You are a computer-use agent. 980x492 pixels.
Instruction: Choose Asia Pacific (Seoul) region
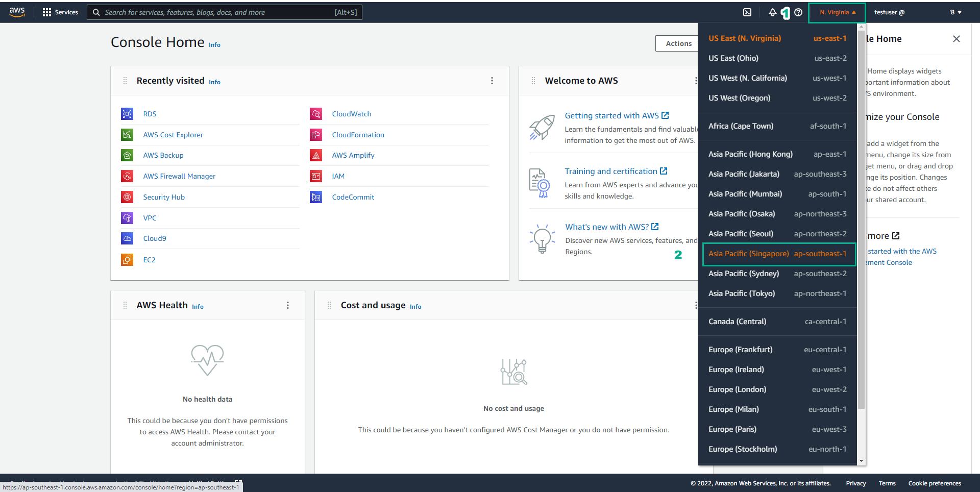click(777, 234)
